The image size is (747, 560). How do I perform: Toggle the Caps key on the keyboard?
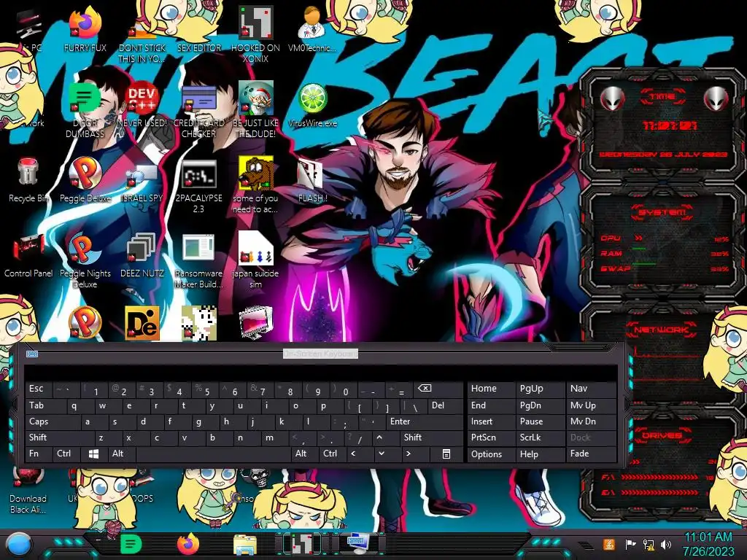(x=52, y=421)
